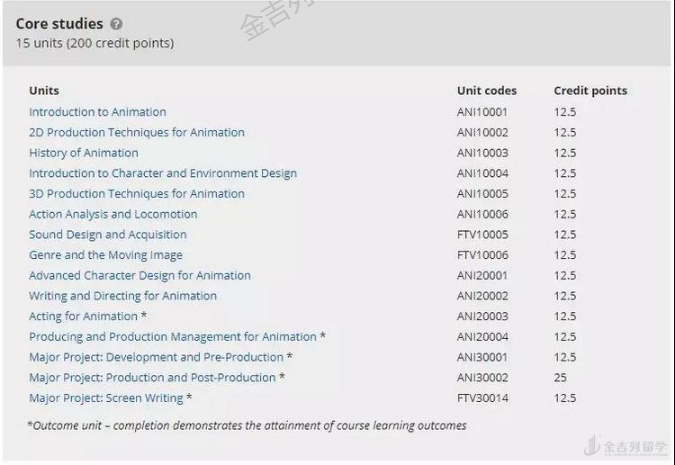Select the Acting for Animation unit

(x=83, y=316)
